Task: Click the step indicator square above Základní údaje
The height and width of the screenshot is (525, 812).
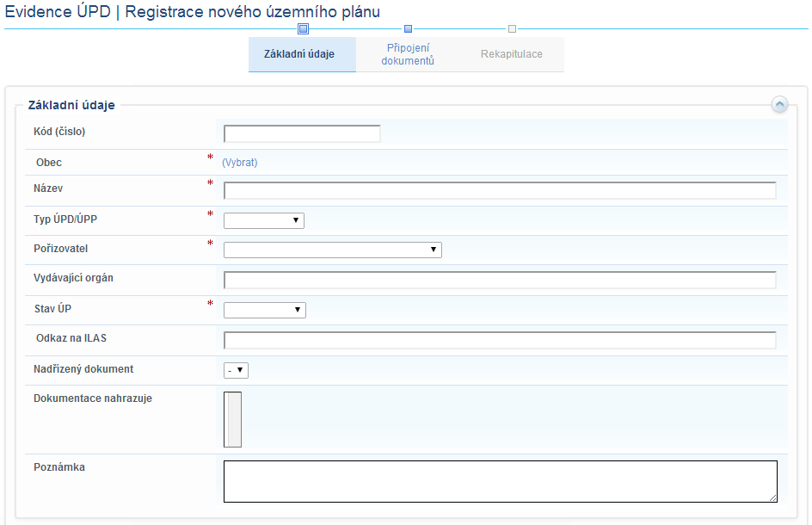Action: 303,28
